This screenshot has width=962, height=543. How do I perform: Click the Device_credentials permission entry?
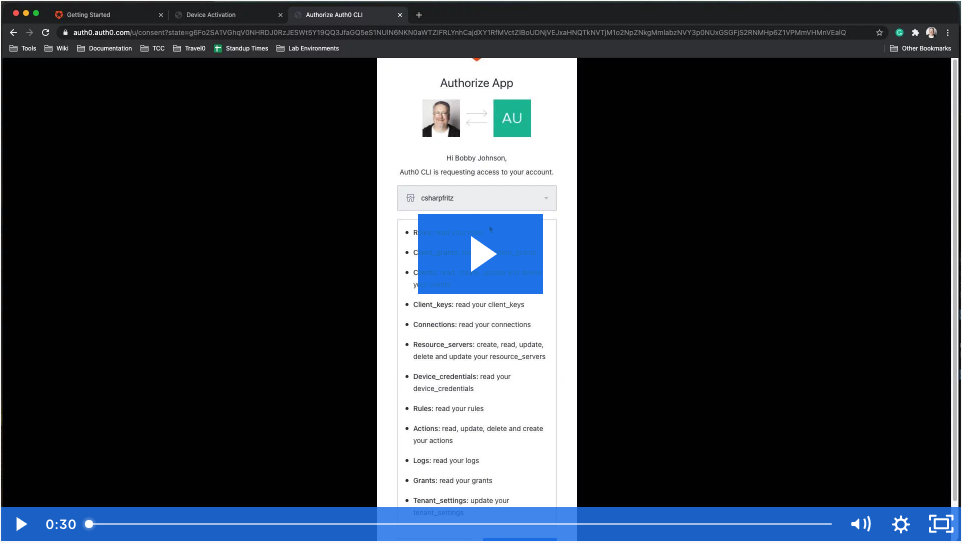click(462, 382)
